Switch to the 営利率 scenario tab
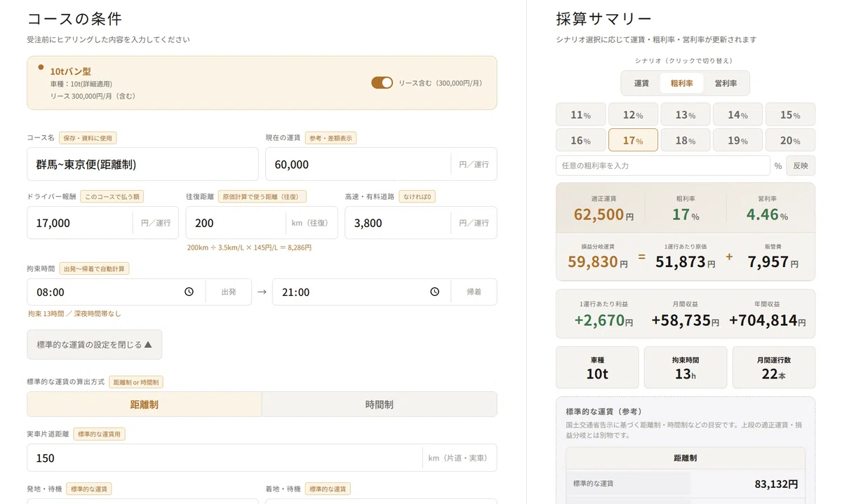This screenshot has height=504, width=842. click(726, 83)
